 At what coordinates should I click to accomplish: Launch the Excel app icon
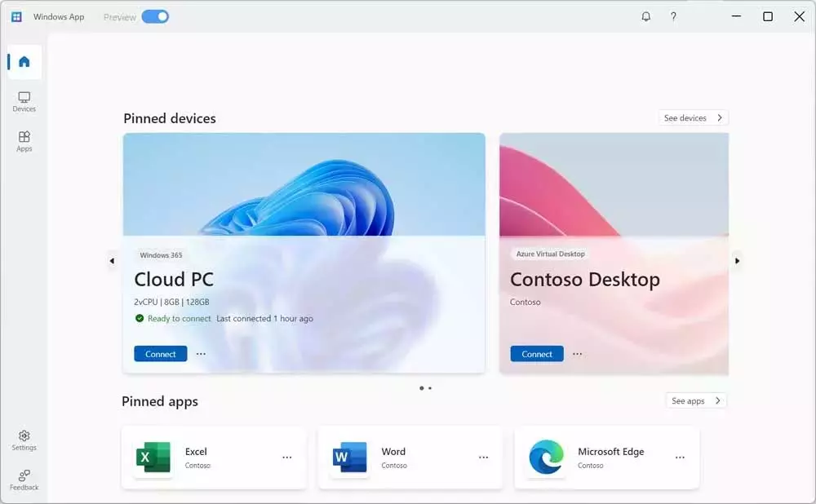(153, 458)
